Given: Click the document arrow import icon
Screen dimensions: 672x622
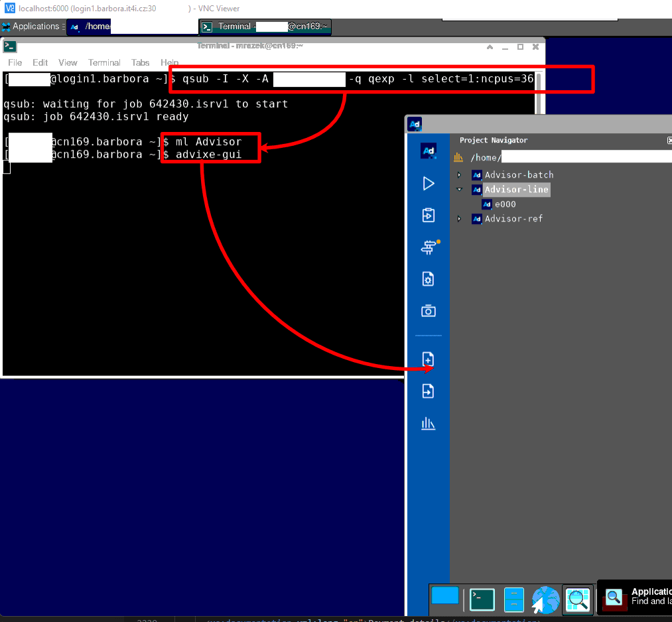Looking at the screenshot, I should [429, 391].
